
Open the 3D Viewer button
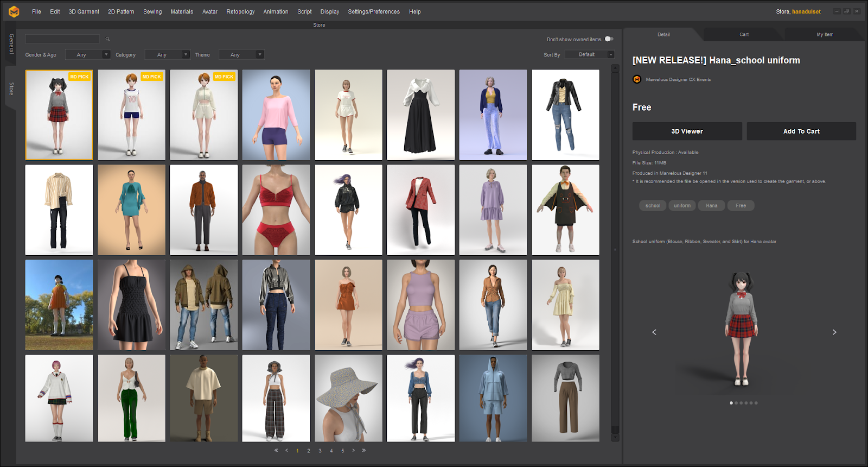coord(687,131)
